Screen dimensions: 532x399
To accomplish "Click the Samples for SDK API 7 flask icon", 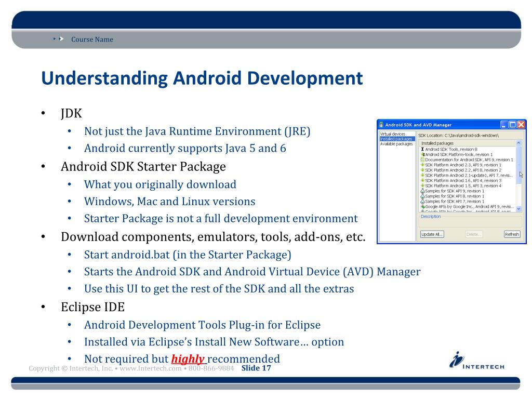I will (x=423, y=201).
